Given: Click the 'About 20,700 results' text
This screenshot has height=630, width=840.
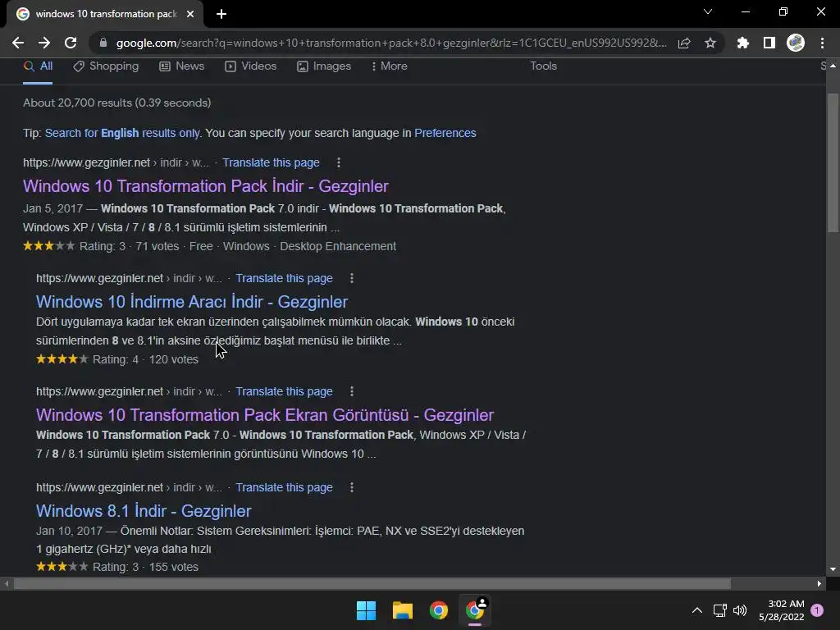Looking at the screenshot, I should tap(116, 103).
